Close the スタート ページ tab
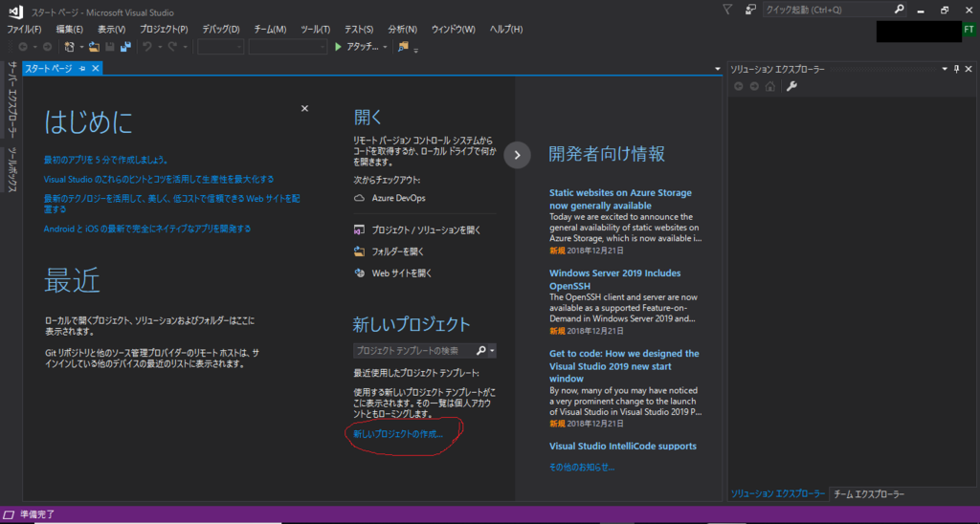 (x=96, y=69)
